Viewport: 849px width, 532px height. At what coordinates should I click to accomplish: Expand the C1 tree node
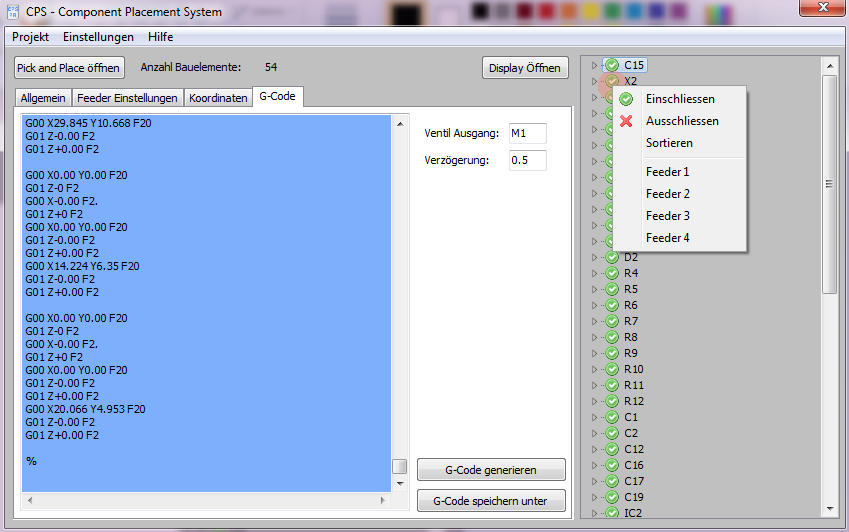(594, 417)
